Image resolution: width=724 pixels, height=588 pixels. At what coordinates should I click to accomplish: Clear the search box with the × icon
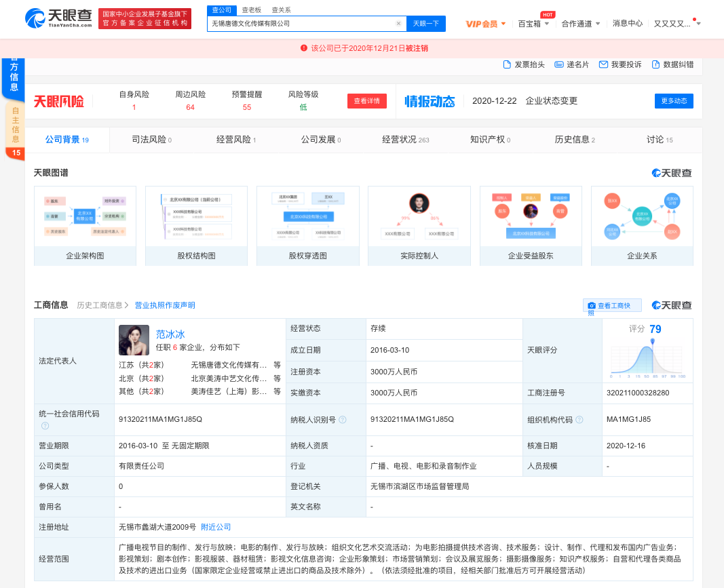[x=398, y=23]
